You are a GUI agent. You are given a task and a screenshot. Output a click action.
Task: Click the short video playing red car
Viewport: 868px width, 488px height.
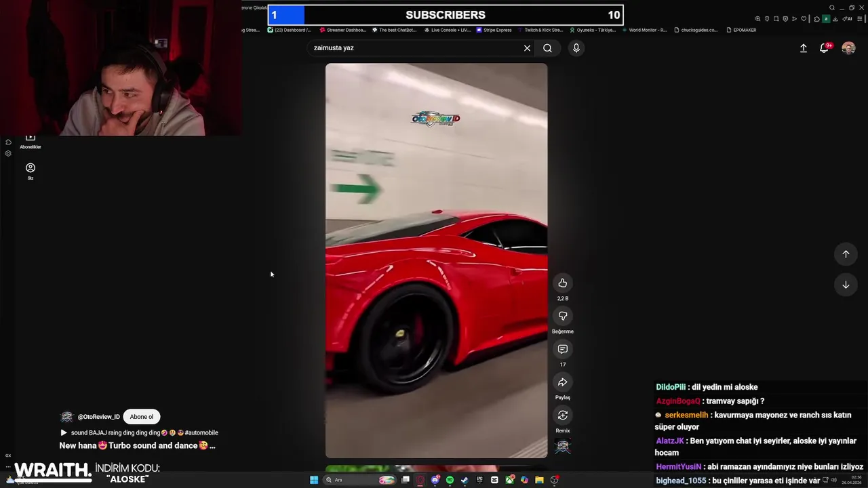pyautogui.click(x=436, y=261)
